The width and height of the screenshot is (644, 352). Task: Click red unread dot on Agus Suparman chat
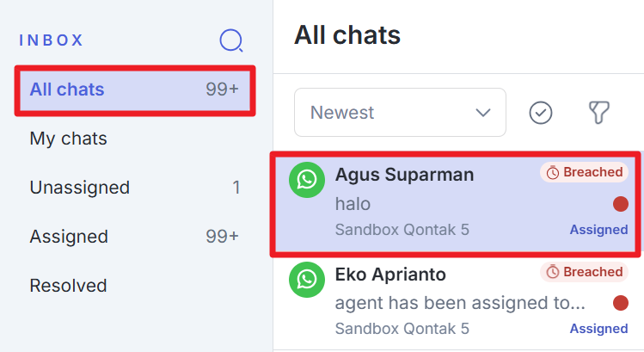click(620, 204)
